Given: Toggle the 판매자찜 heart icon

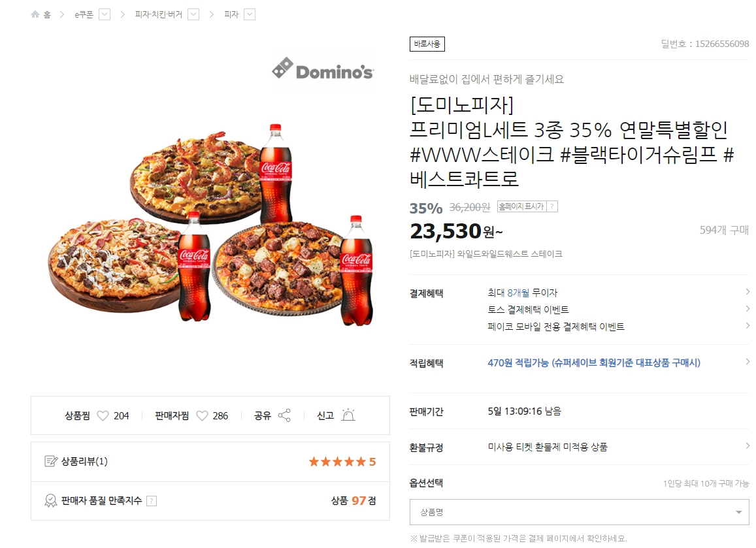Looking at the screenshot, I should (202, 415).
